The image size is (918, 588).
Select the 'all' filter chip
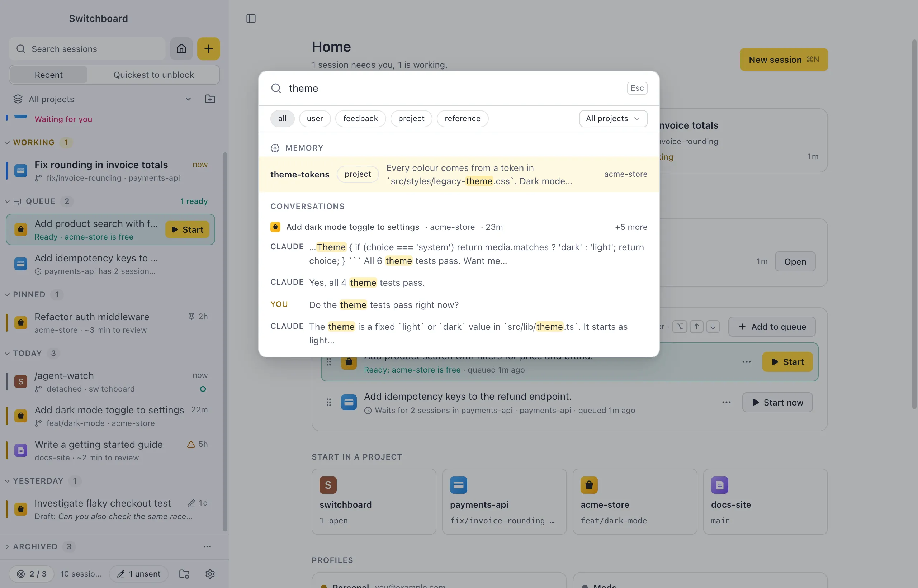pos(282,118)
